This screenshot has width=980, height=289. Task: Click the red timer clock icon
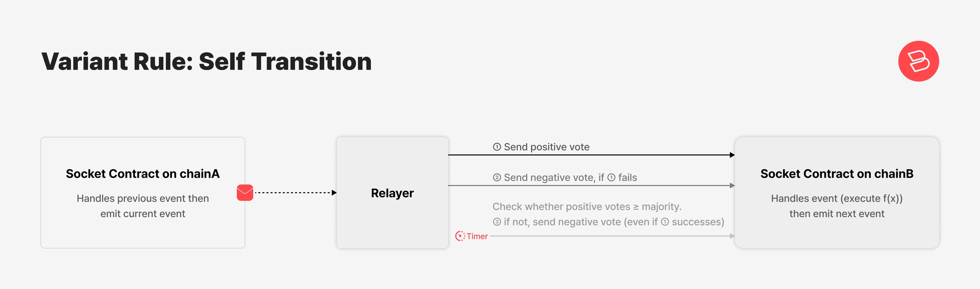click(x=460, y=236)
